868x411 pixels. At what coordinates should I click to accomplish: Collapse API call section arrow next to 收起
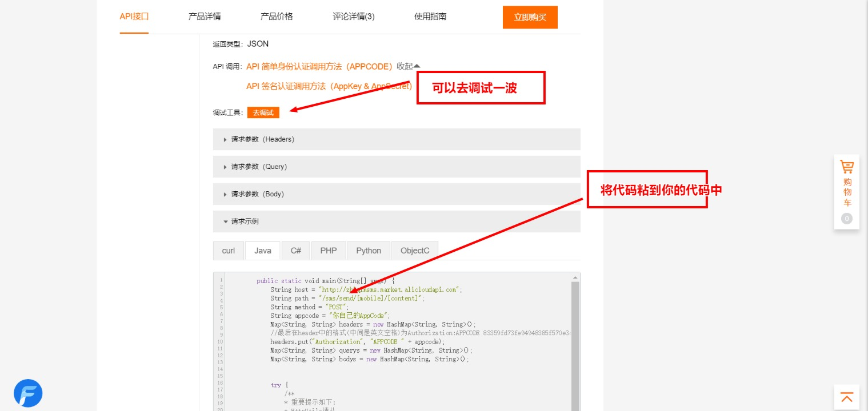(x=417, y=66)
